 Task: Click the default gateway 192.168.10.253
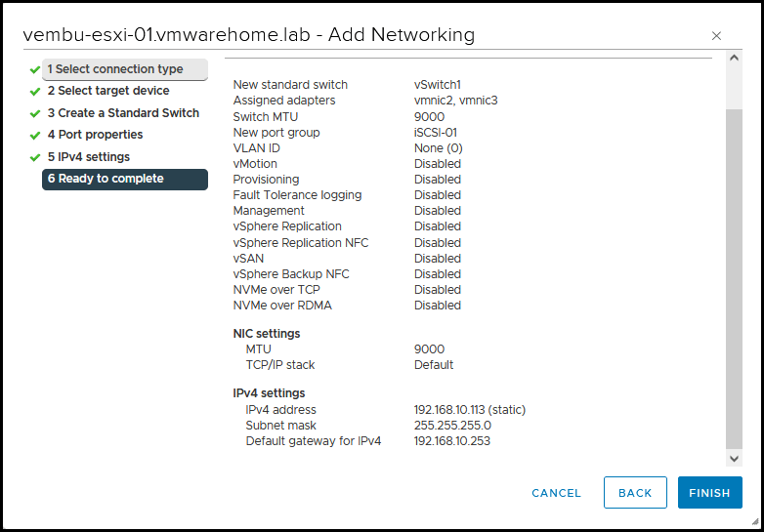point(452,441)
